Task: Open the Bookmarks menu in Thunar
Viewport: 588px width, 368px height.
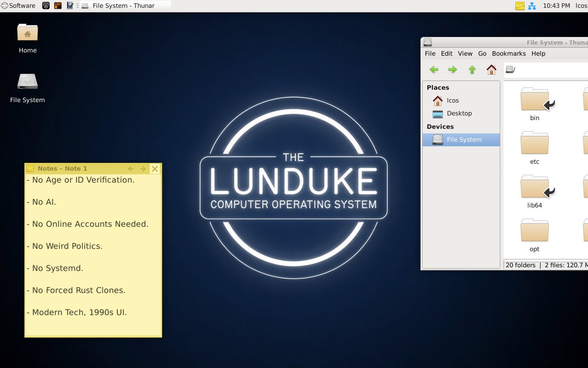Action: 509,53
